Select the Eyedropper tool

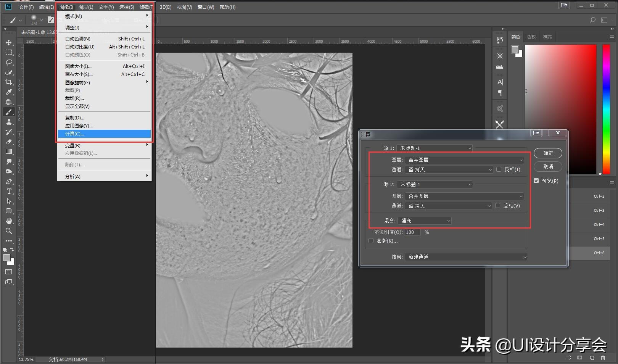[x=9, y=92]
